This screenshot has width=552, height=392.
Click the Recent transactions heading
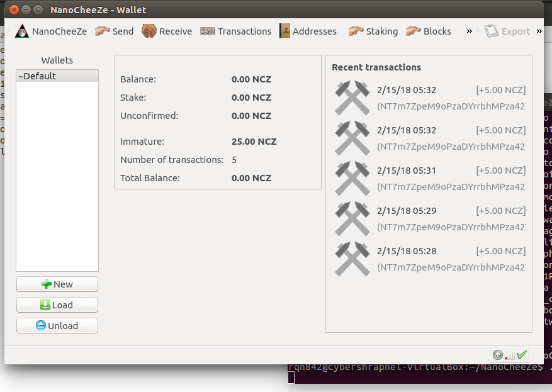click(376, 67)
